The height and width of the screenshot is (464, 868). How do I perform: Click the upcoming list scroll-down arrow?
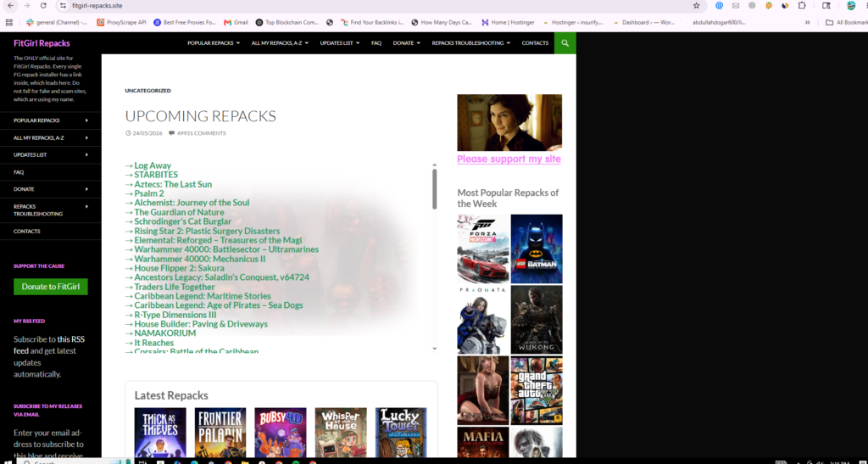click(x=435, y=349)
